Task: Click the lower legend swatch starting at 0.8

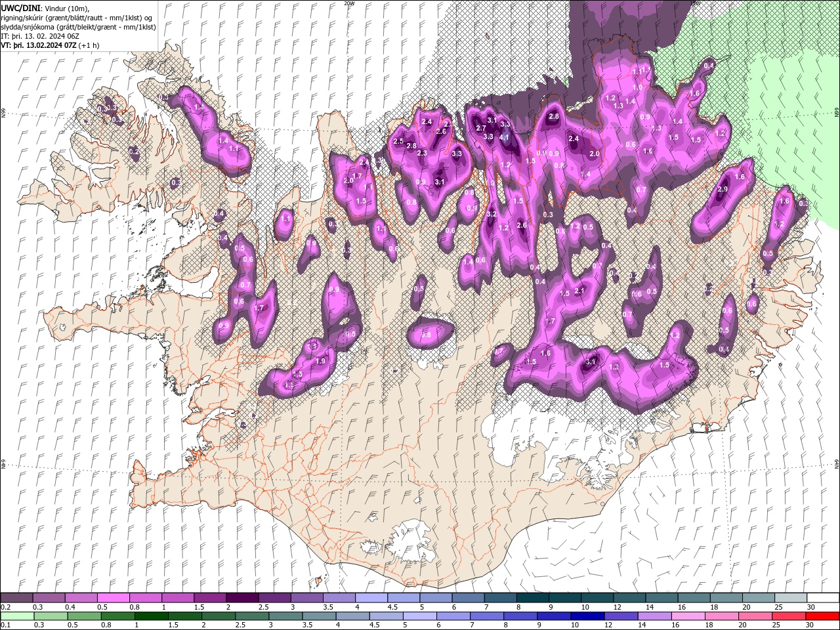Action: point(117,616)
